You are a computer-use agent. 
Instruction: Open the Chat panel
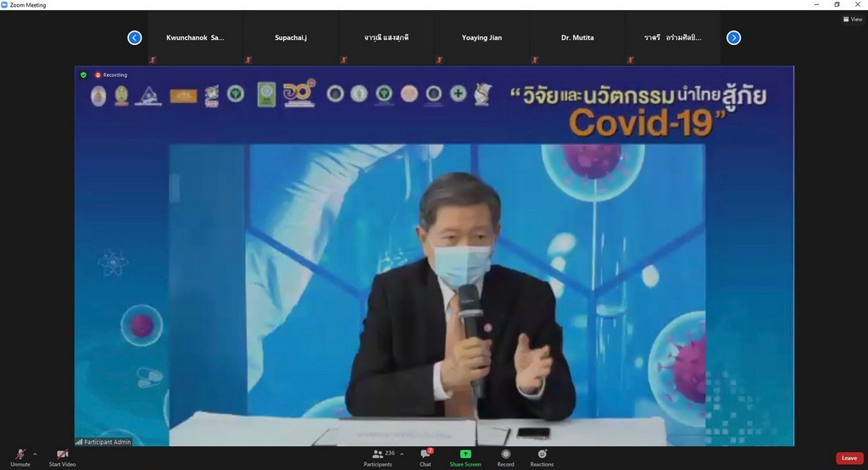426,456
